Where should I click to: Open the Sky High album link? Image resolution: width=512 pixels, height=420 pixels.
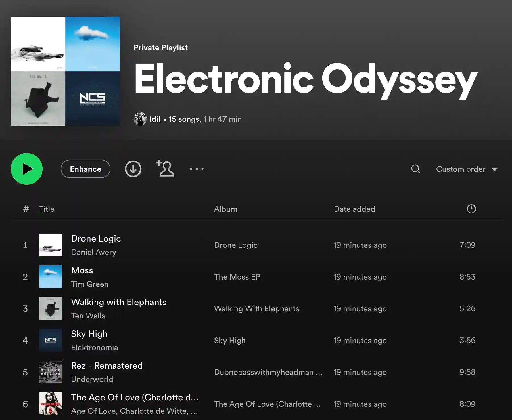[x=230, y=341]
